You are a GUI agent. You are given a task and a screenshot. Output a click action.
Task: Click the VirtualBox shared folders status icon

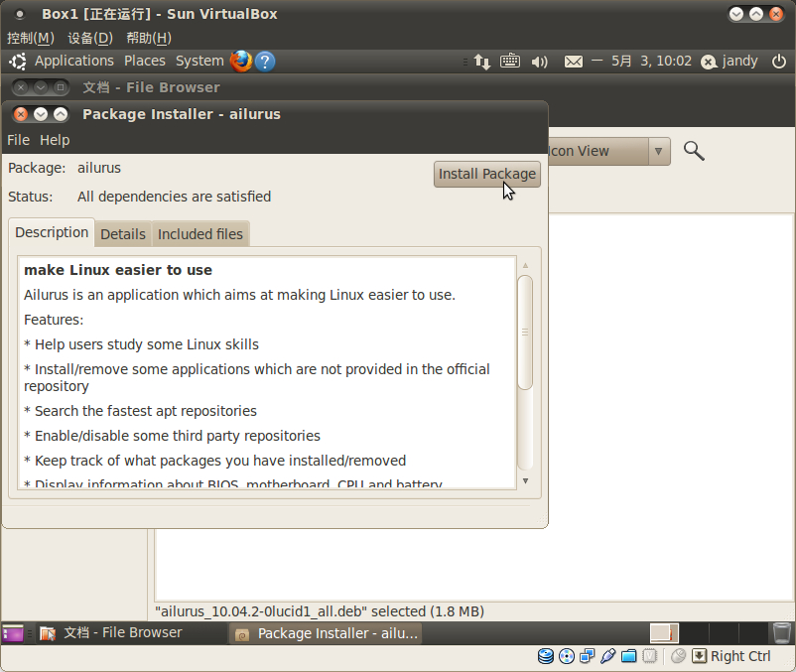pos(628,656)
